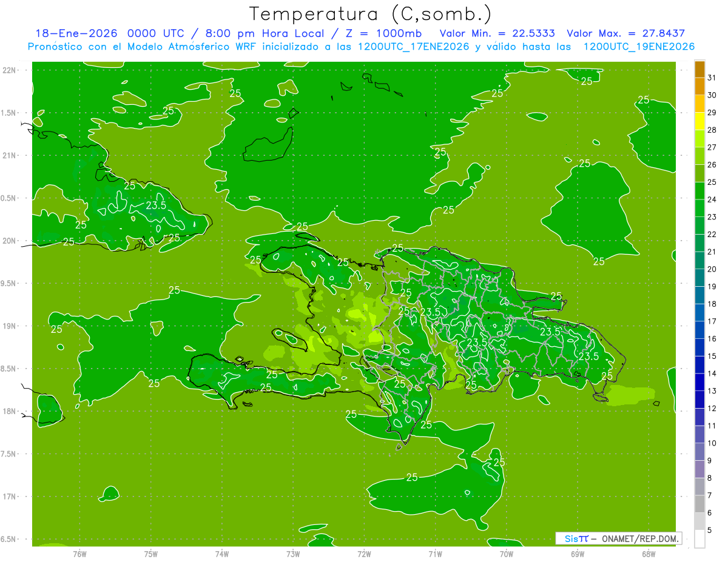This screenshot has height=562, width=728.
Task: Click the colorbar label "20"
Action: pos(712,269)
